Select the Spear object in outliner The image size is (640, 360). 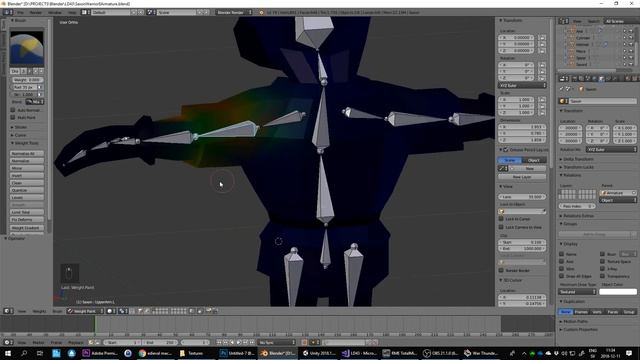581,58
